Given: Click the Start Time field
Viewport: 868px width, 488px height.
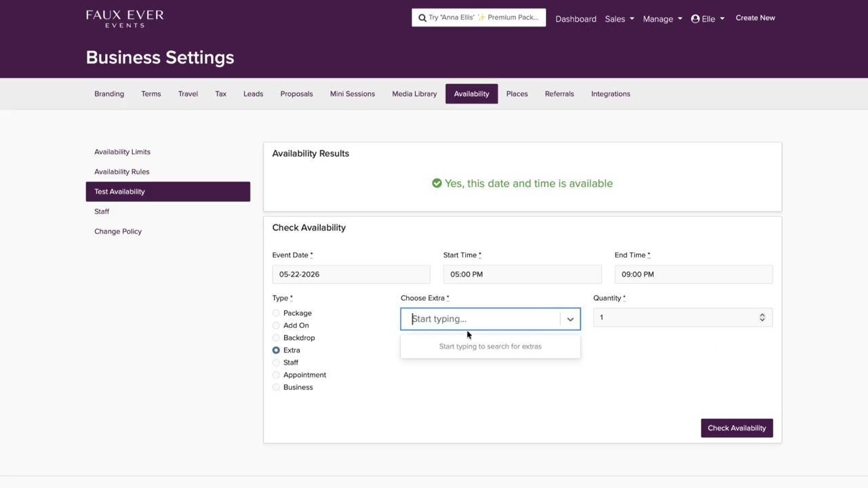Looking at the screenshot, I should pyautogui.click(x=521, y=274).
